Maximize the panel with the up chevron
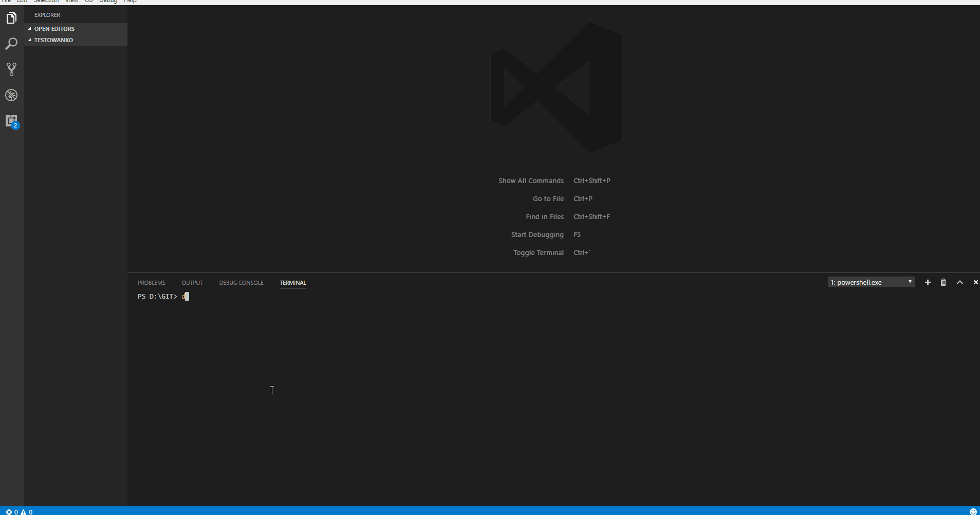 (x=959, y=282)
